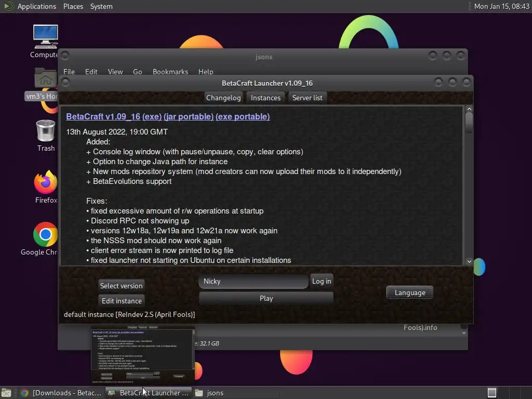Open View menu in jsons window
Screen dimensions: 532x399
tap(115, 72)
